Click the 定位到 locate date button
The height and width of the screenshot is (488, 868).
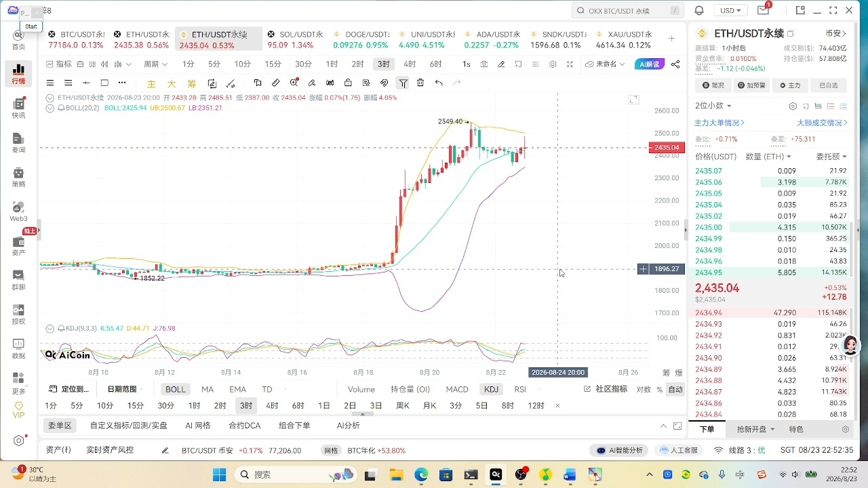[x=68, y=389]
